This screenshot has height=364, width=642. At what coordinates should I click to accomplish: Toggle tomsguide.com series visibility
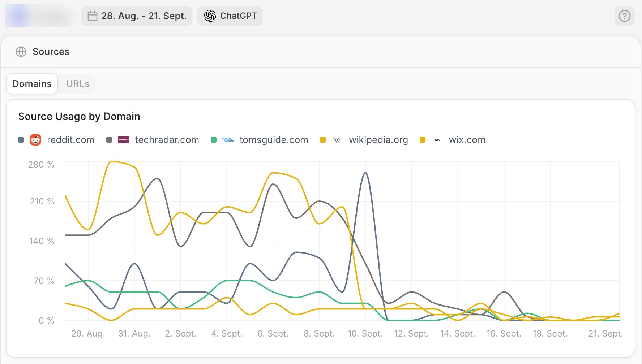point(274,140)
